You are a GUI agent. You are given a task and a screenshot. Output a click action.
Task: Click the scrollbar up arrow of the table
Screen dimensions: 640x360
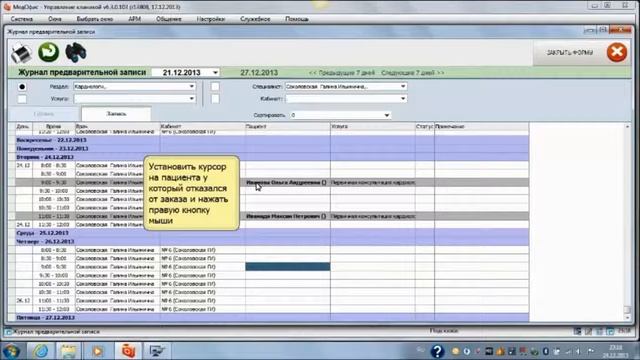point(627,127)
